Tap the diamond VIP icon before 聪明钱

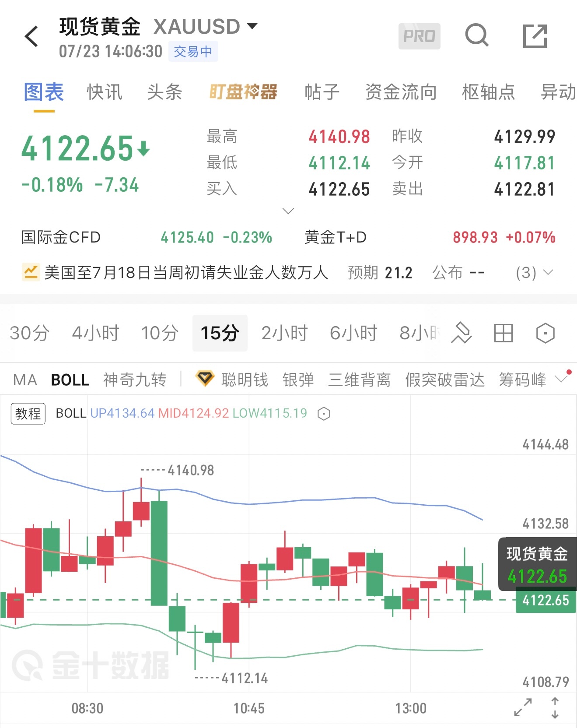(204, 379)
